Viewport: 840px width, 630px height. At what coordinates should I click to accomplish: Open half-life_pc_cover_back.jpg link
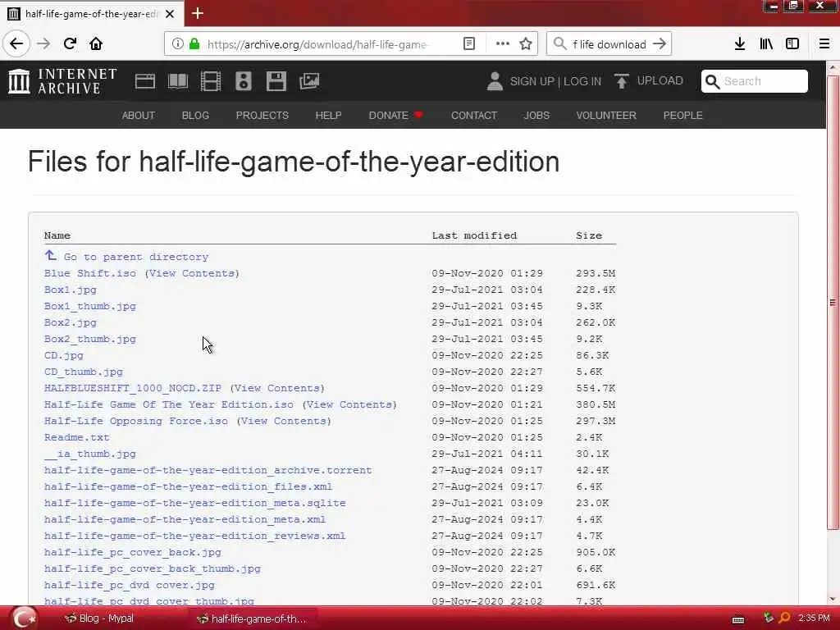tap(133, 552)
